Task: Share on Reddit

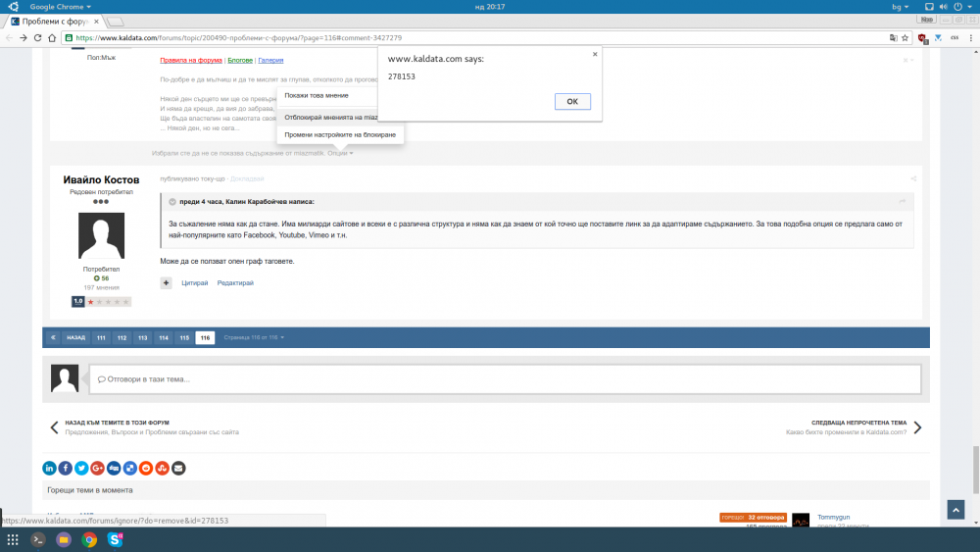Action: (146, 468)
